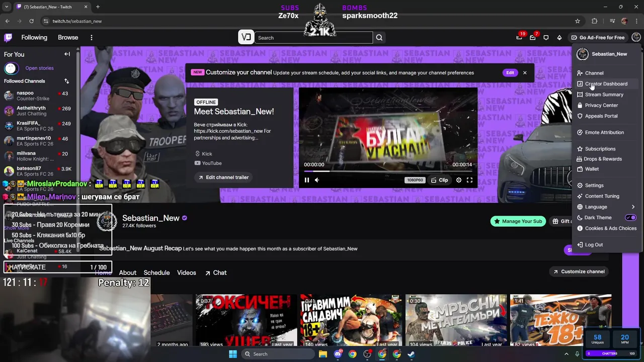Seek on the trailer progress bar
The width and height of the screenshot is (644, 362).
click(388, 171)
